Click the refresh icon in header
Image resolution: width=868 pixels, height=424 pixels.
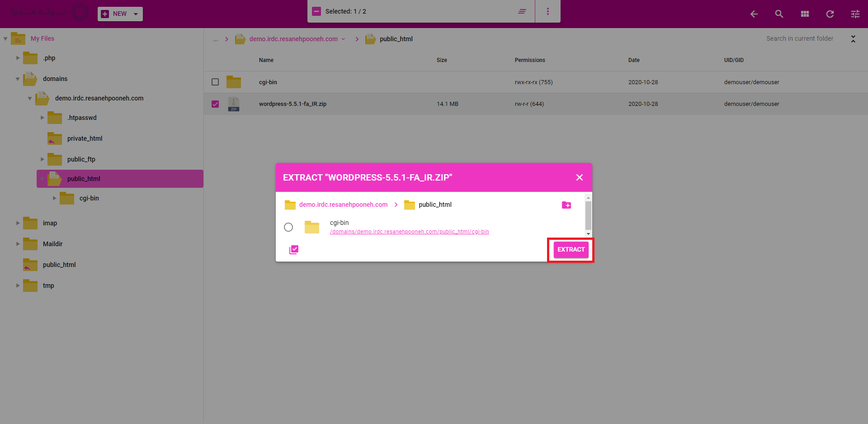click(x=830, y=14)
